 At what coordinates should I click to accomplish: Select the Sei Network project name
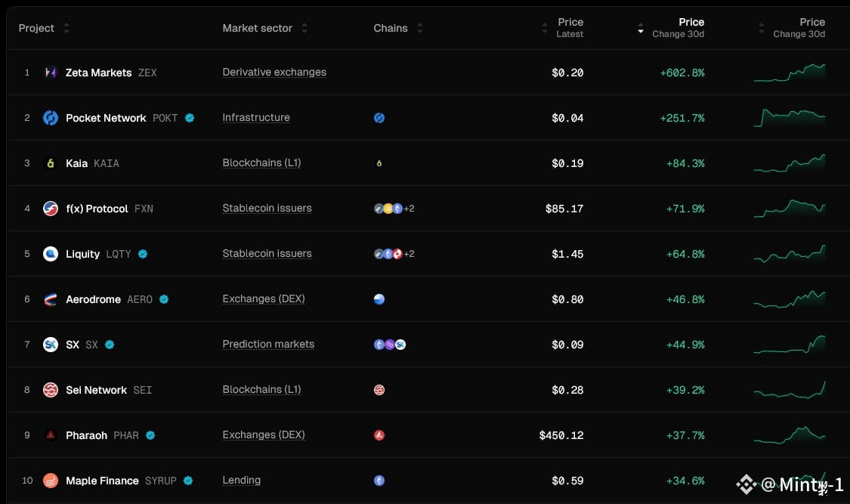coord(96,390)
